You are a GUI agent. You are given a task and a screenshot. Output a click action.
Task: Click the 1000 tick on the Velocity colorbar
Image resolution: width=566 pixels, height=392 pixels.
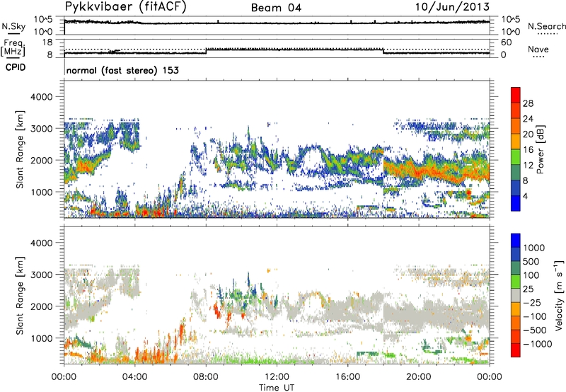533,248
